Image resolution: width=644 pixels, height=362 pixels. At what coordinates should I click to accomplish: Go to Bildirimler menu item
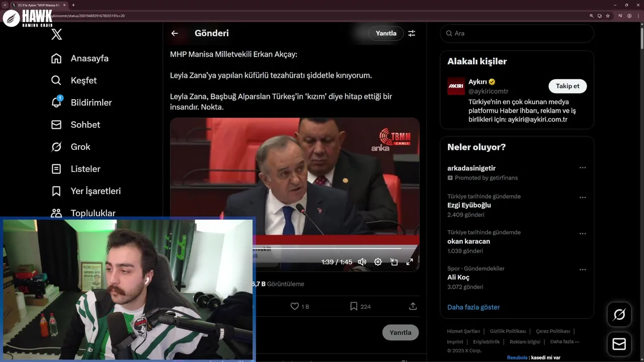point(91,103)
